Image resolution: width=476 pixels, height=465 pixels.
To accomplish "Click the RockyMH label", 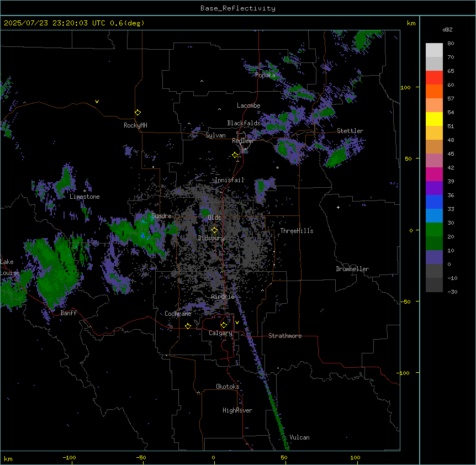I will (135, 125).
